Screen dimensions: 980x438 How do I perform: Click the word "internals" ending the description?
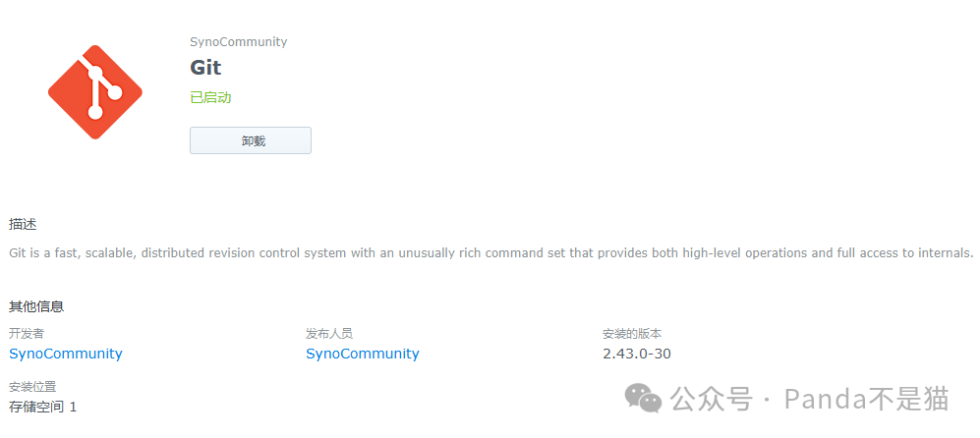(x=940, y=253)
